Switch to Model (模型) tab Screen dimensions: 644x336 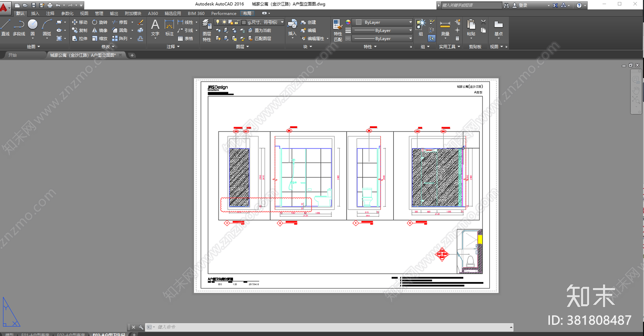point(9,334)
